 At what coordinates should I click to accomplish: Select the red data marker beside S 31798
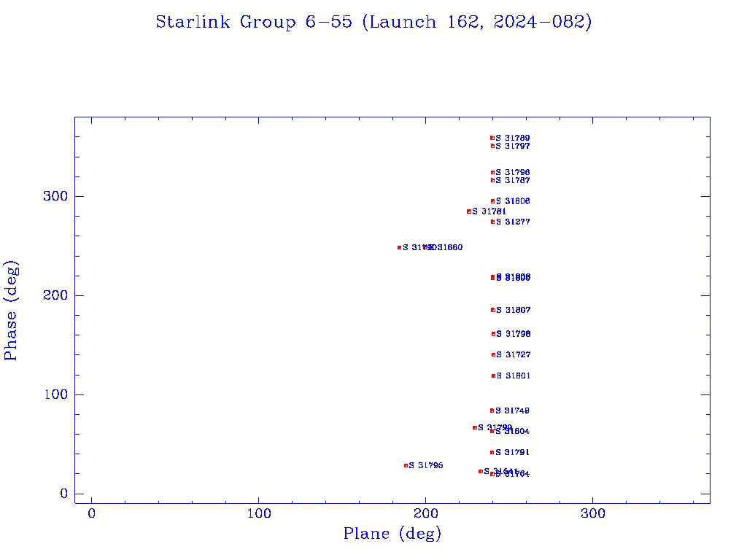click(x=494, y=334)
